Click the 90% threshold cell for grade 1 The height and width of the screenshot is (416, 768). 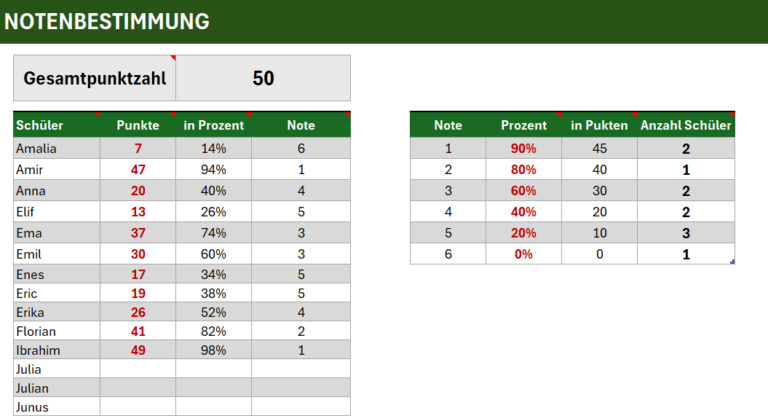coord(524,148)
